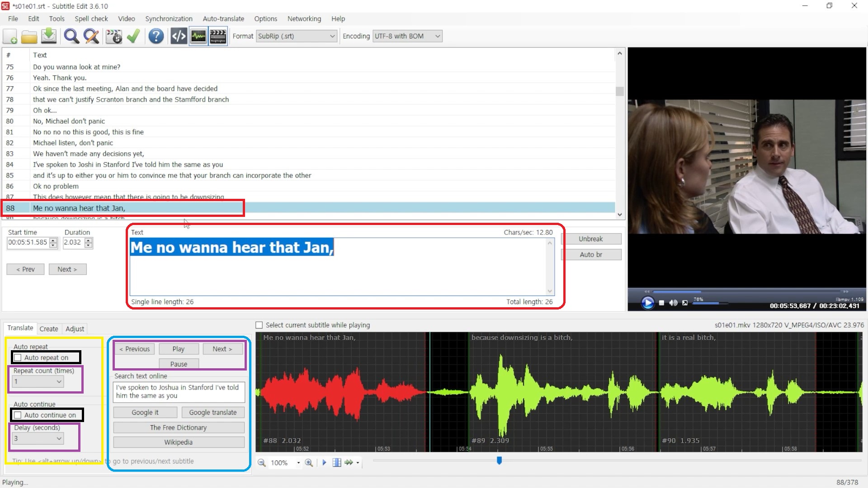Zoom in the waveform

pyautogui.click(x=309, y=462)
